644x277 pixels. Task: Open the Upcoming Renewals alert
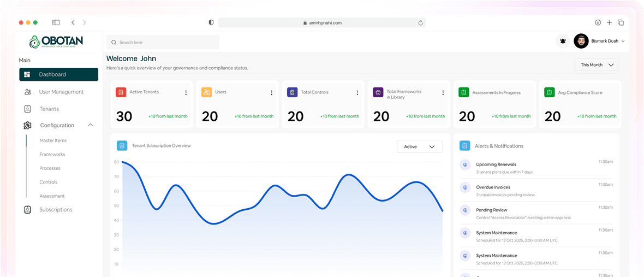click(x=536, y=167)
